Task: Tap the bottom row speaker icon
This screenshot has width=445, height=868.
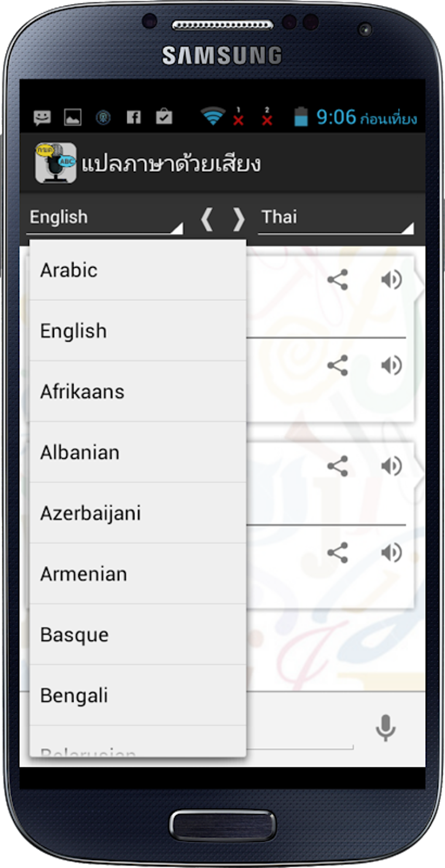Action: [x=391, y=553]
